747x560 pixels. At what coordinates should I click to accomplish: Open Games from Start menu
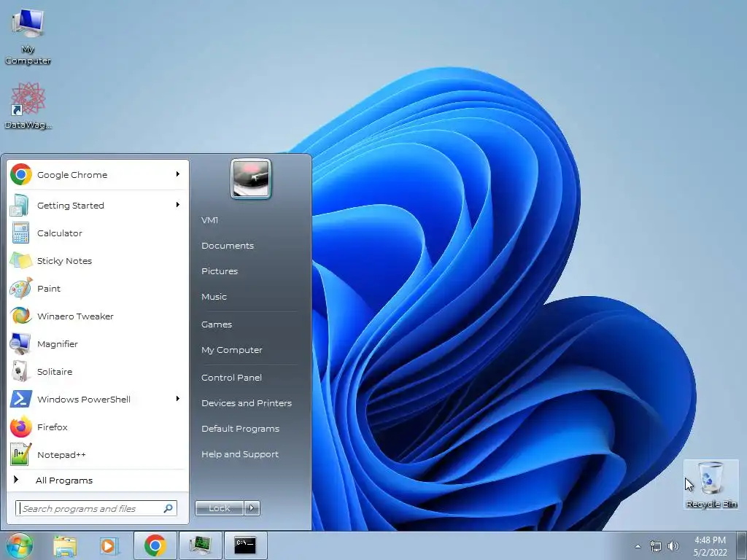click(x=217, y=324)
